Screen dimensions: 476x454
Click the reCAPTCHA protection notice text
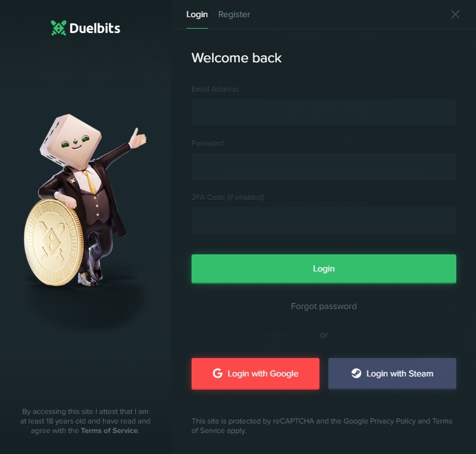point(322,426)
